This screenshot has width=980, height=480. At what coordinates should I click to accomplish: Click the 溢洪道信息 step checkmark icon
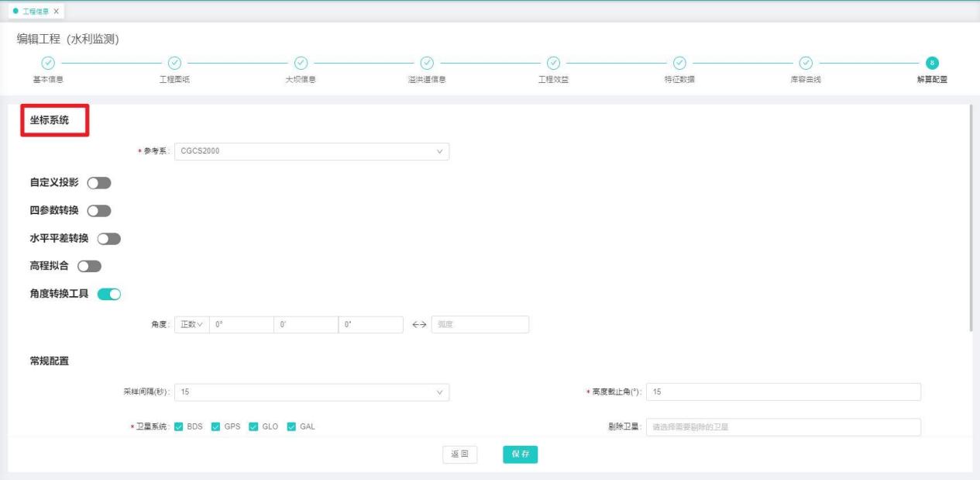427,63
